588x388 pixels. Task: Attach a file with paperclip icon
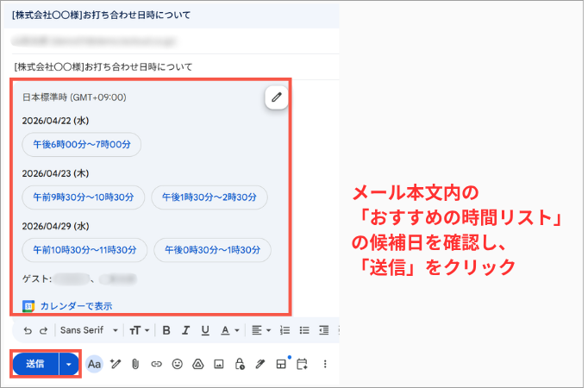(x=135, y=364)
